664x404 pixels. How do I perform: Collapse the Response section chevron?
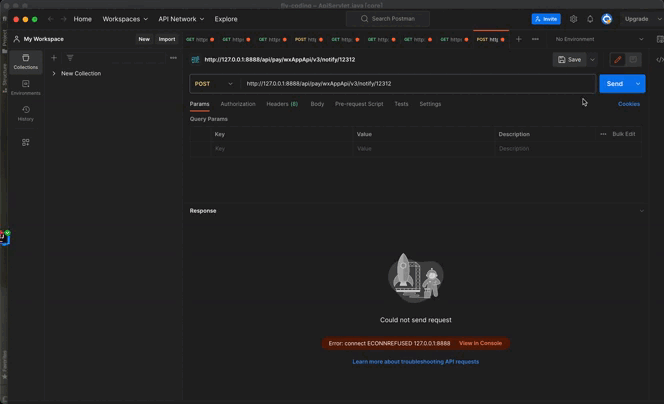pyautogui.click(x=642, y=211)
